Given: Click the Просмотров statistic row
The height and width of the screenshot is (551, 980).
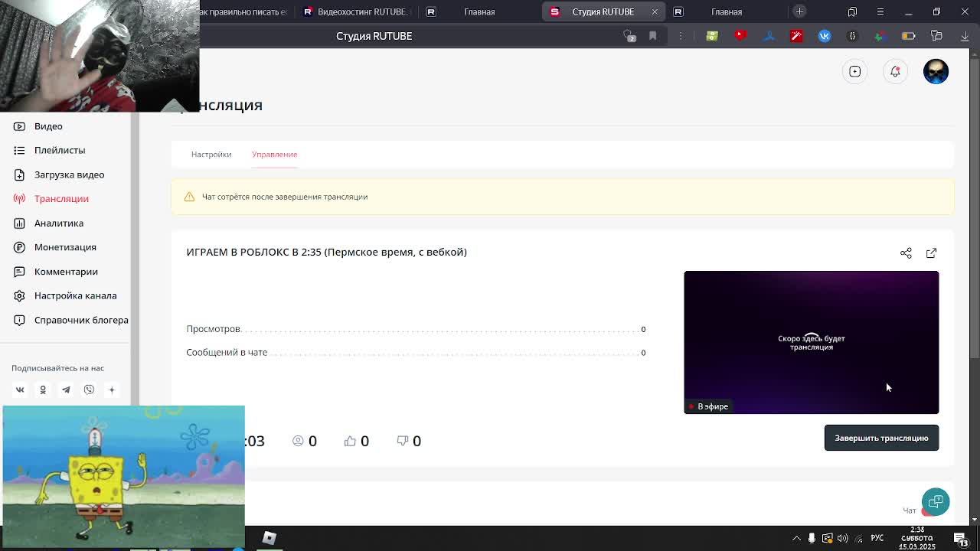Looking at the screenshot, I should (416, 329).
